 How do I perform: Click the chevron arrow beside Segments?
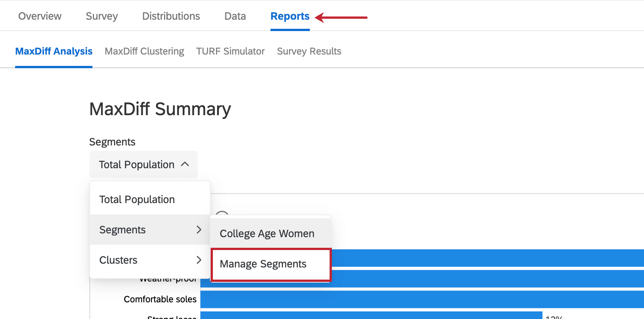click(199, 230)
